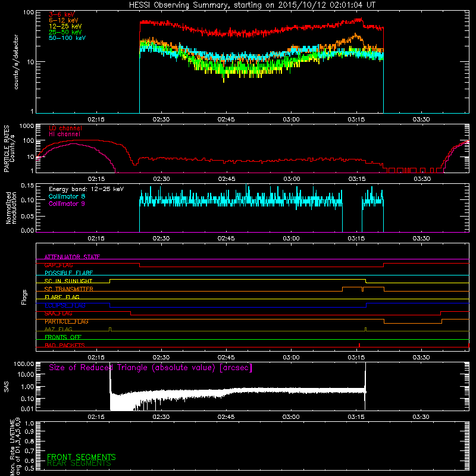Click the ECLIPSE_FLAG label
This screenshot has width=476, height=476.
(x=65, y=305)
